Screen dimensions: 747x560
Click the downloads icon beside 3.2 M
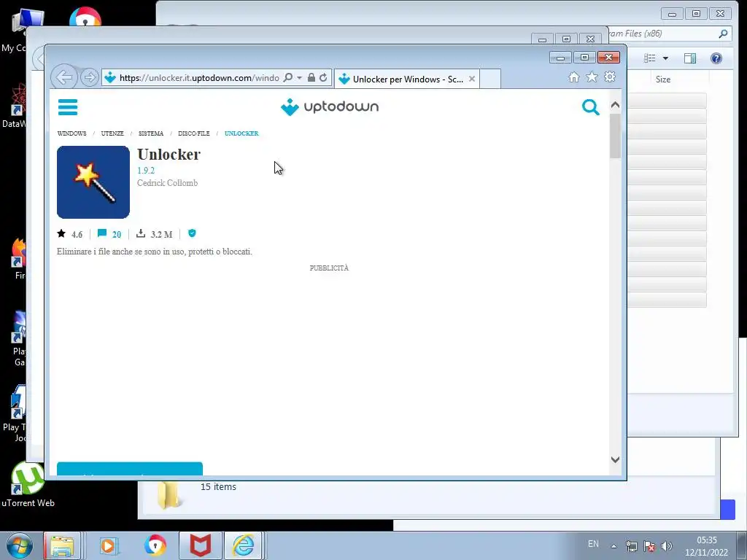point(141,233)
